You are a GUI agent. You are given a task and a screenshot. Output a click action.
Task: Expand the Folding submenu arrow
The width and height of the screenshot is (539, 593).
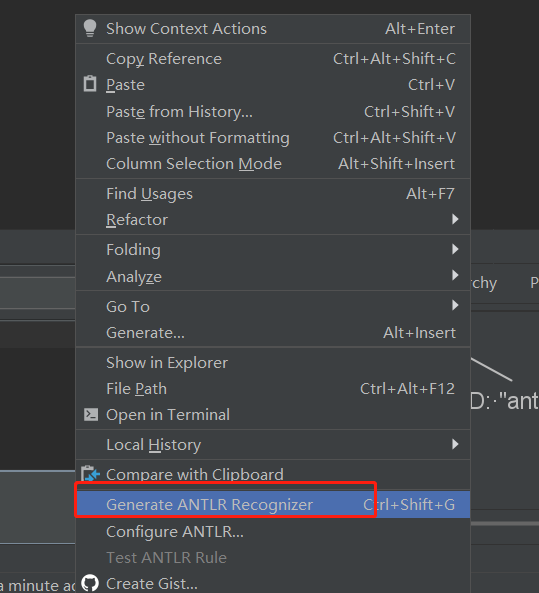click(x=455, y=249)
